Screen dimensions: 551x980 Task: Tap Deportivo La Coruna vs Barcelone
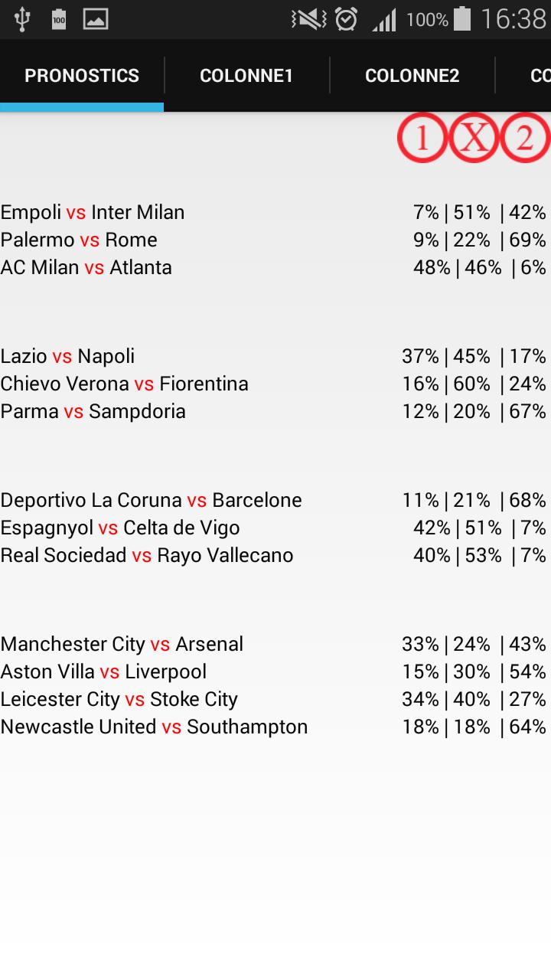(151, 500)
